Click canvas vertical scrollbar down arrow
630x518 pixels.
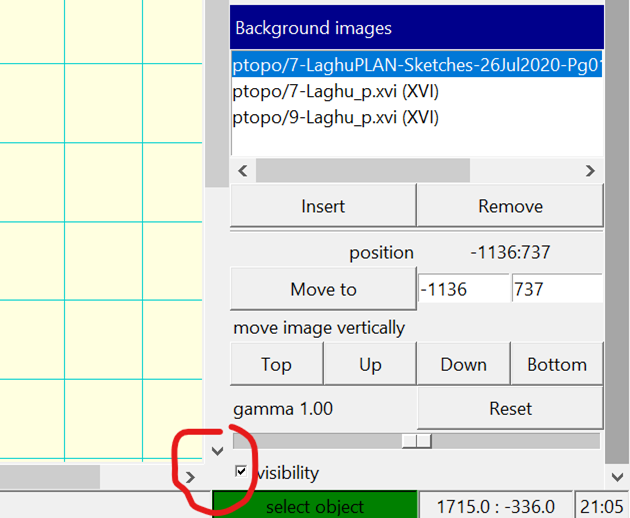click(x=217, y=451)
